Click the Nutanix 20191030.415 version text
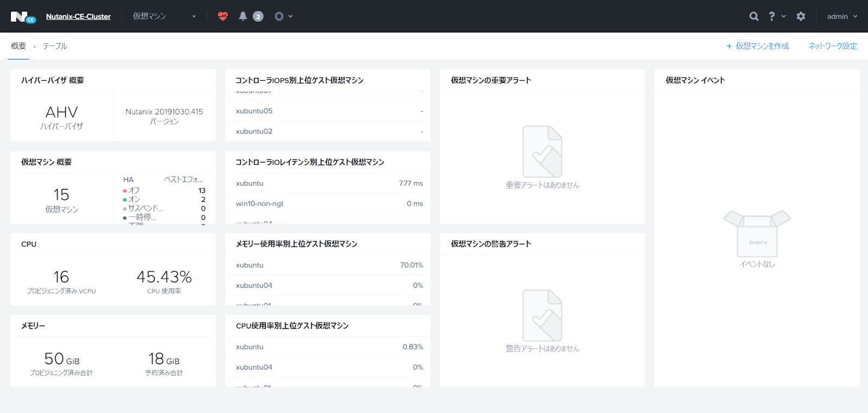This screenshot has width=868, height=413. coord(164,112)
